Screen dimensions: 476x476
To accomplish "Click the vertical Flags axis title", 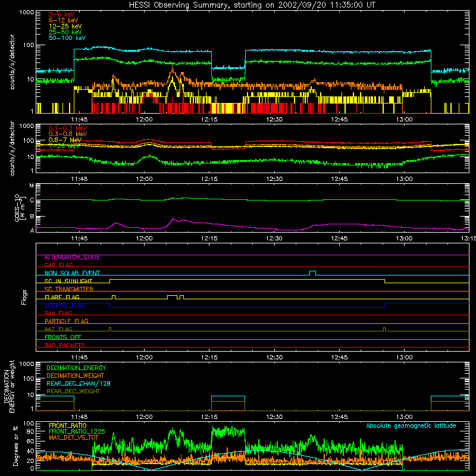I will 24,297.
